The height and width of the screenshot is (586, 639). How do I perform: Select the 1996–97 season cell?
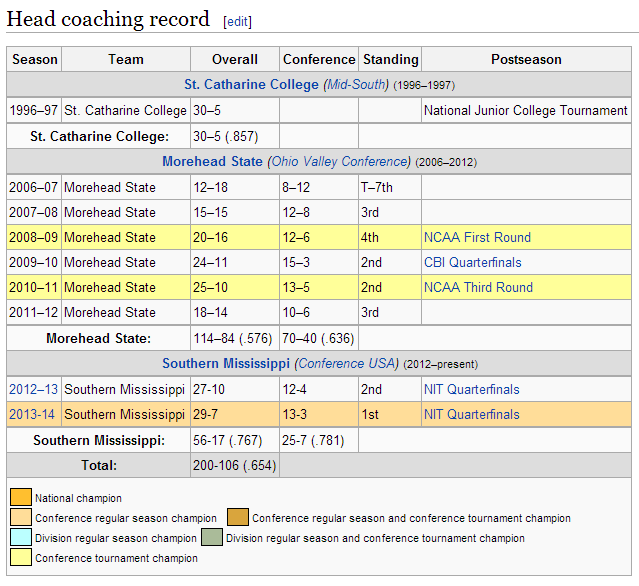tap(34, 110)
